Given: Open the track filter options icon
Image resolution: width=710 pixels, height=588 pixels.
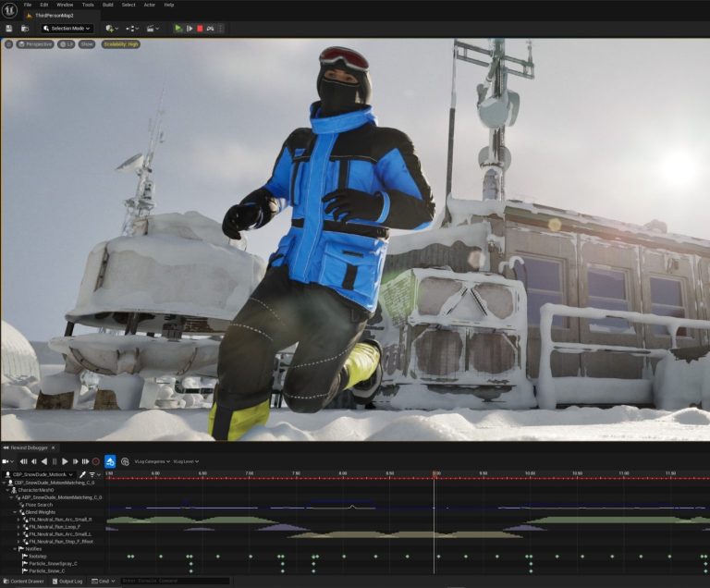Looking at the screenshot, I should (94, 474).
